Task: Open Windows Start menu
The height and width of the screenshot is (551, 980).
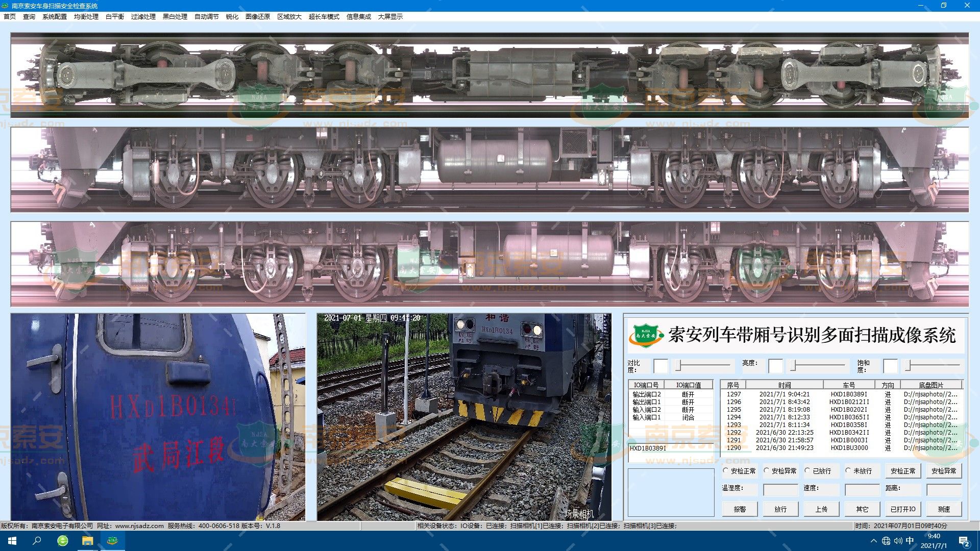Action: pos(12,541)
